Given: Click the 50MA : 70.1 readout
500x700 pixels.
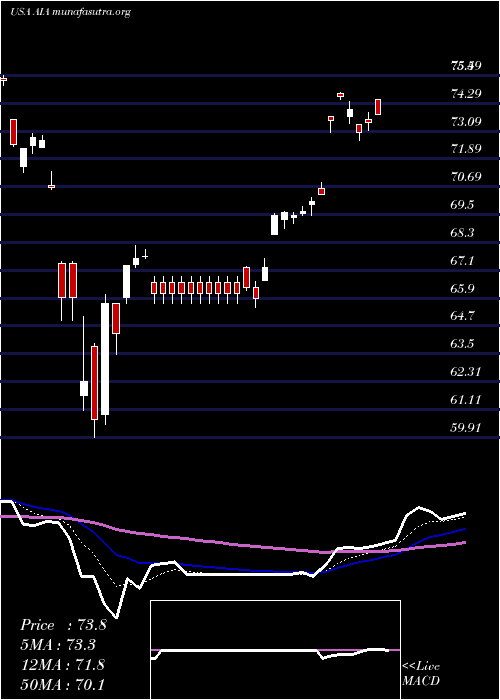Looking at the screenshot, I should pyautogui.click(x=62, y=684).
